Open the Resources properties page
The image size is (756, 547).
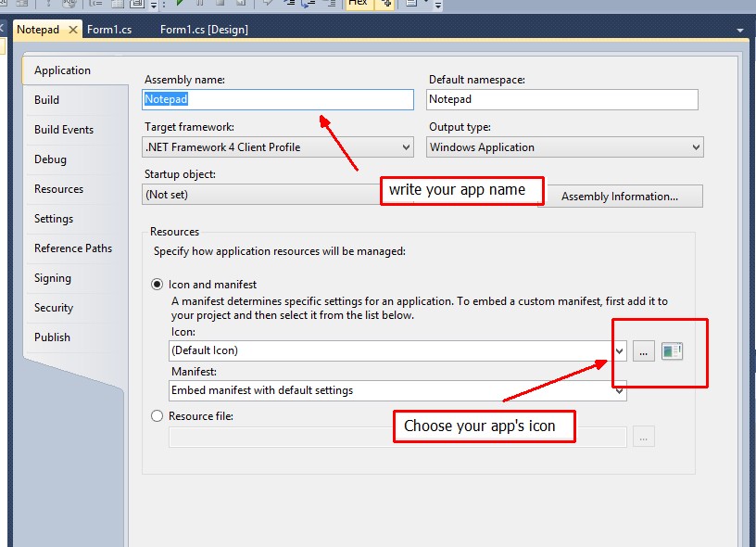coord(76,188)
